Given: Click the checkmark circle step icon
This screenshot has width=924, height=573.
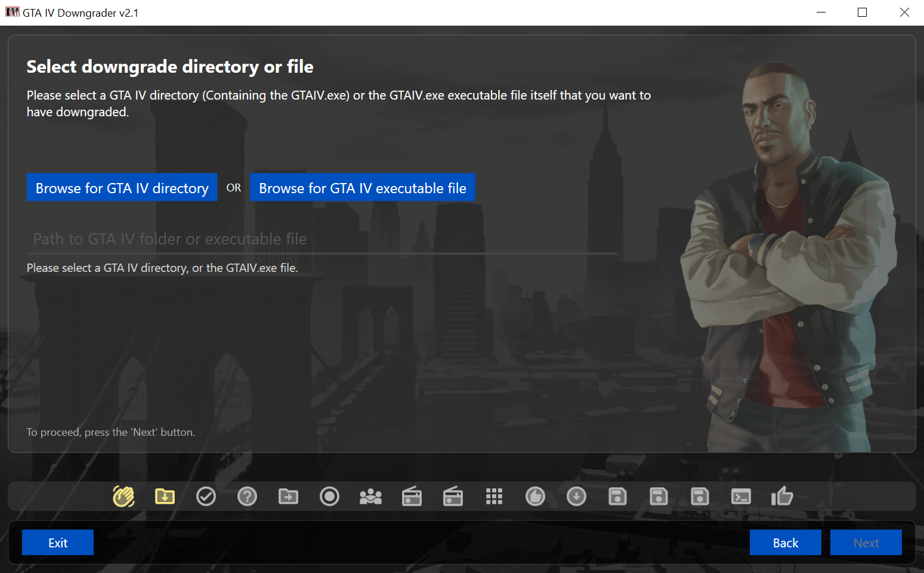Looking at the screenshot, I should click(x=206, y=496).
